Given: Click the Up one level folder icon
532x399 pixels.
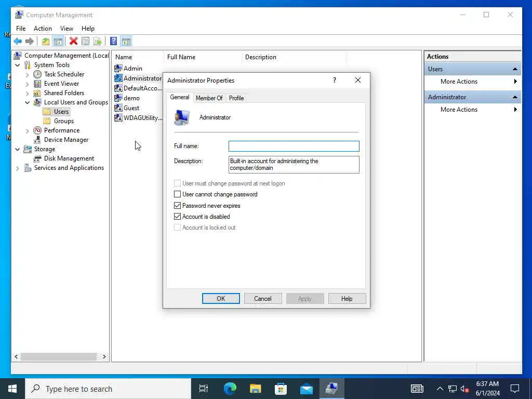Looking at the screenshot, I should (x=46, y=42).
